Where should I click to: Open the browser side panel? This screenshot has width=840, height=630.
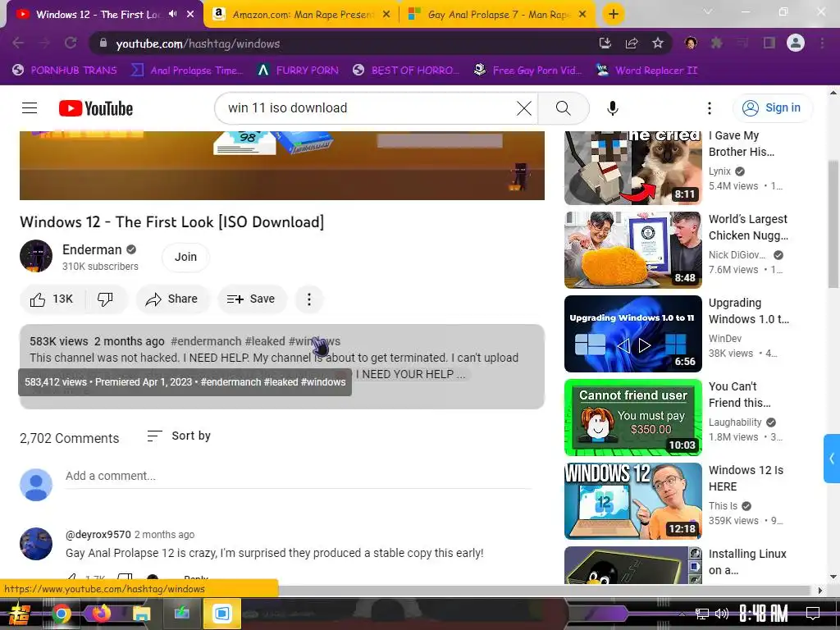tap(769, 43)
